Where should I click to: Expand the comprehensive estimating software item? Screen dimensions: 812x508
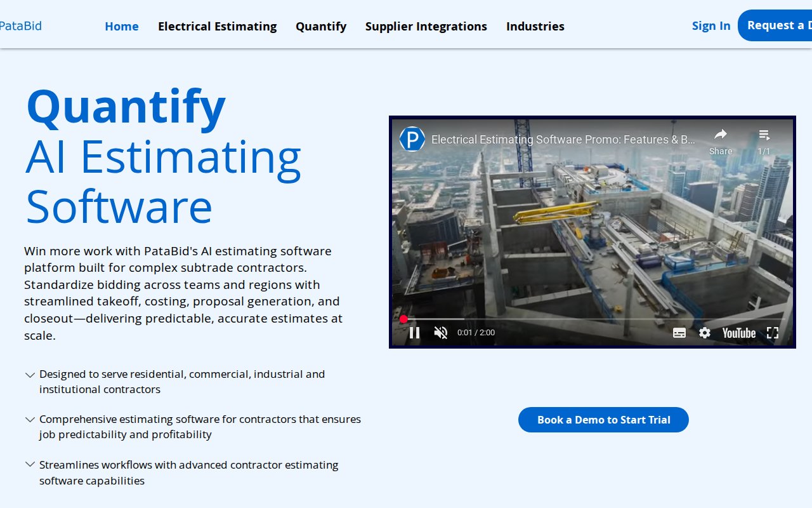[x=30, y=420]
